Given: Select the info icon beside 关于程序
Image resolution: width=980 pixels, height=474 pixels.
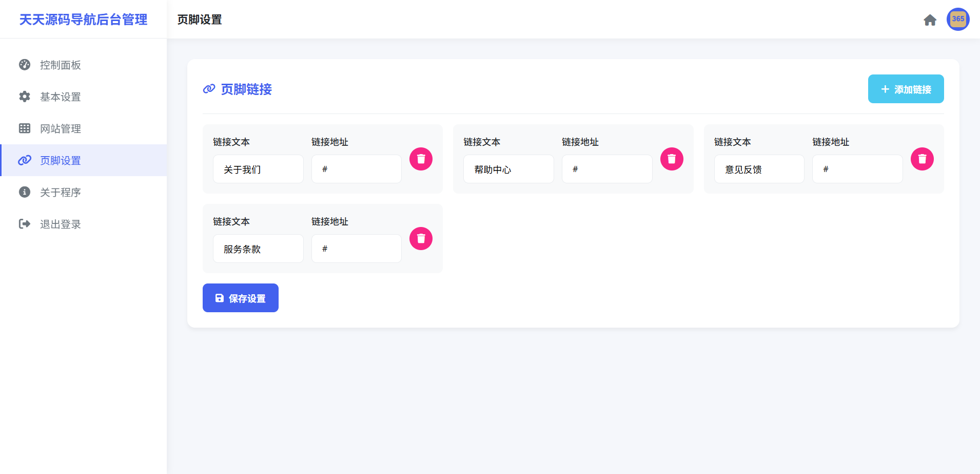Looking at the screenshot, I should [25, 192].
